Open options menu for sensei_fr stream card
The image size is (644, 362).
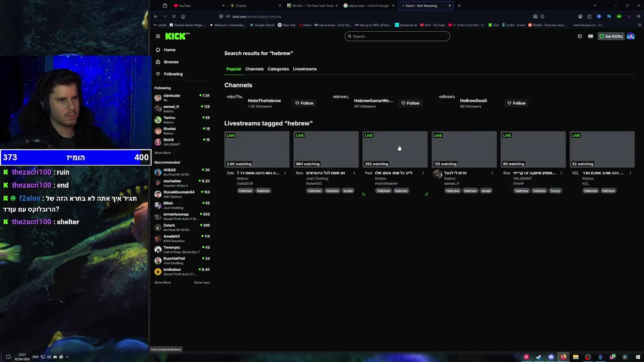492,173
